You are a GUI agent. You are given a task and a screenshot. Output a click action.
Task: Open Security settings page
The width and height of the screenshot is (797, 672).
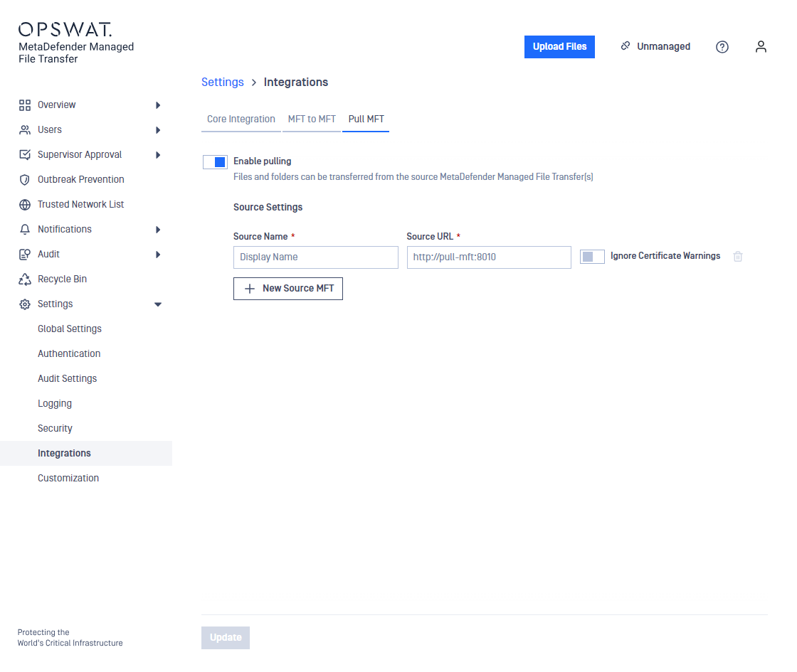tap(55, 429)
